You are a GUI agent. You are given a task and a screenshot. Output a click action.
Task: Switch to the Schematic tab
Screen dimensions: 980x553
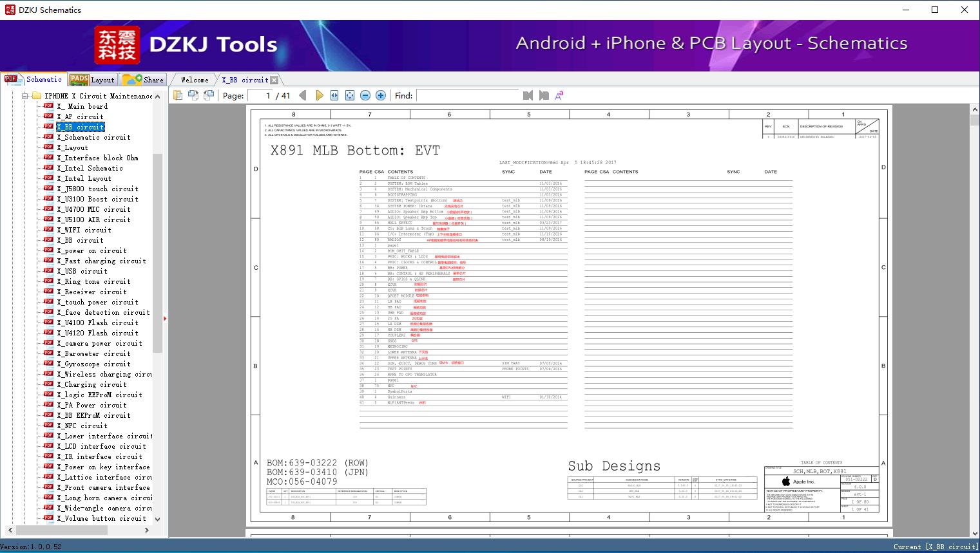click(34, 79)
